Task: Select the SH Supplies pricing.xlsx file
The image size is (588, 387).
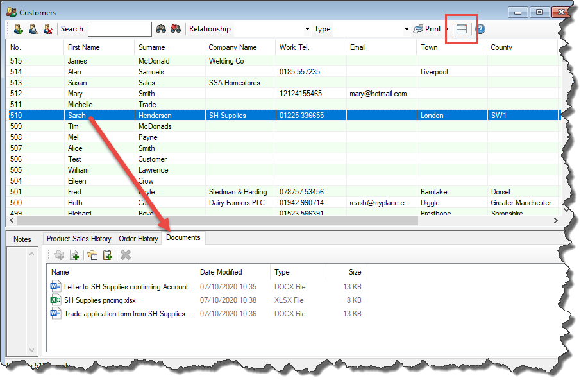Action: coord(99,300)
